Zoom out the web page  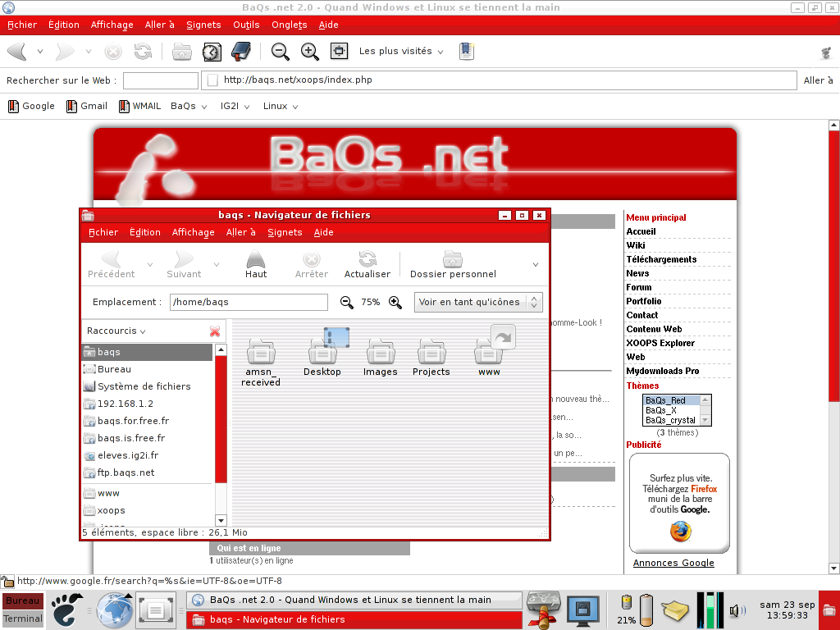click(x=280, y=52)
